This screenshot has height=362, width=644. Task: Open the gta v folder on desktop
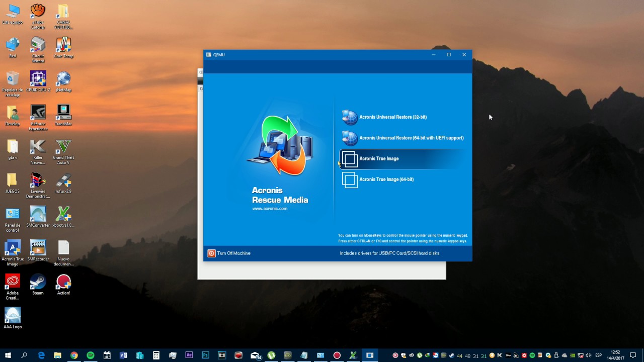[x=13, y=149]
